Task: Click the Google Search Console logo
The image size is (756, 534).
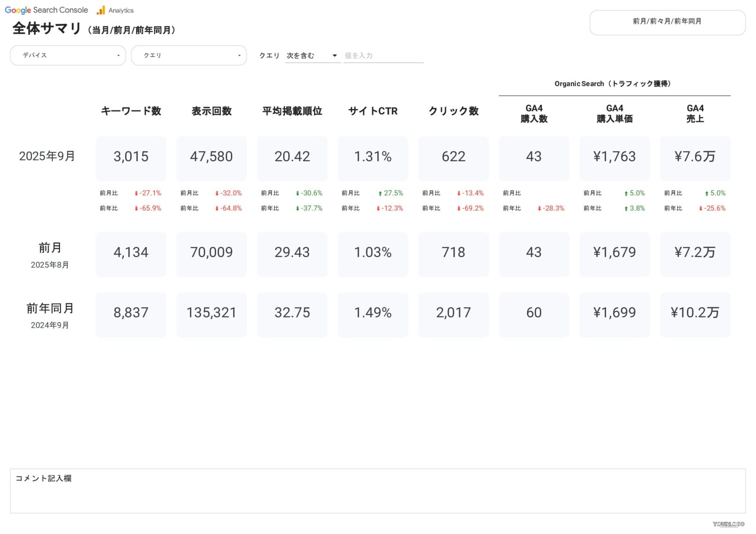Action: pos(46,10)
